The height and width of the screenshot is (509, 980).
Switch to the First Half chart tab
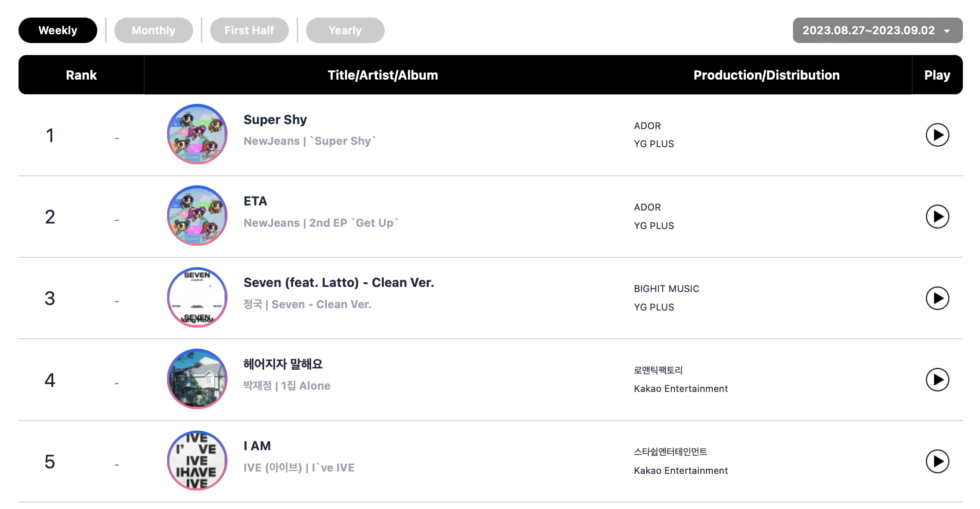coord(249,31)
